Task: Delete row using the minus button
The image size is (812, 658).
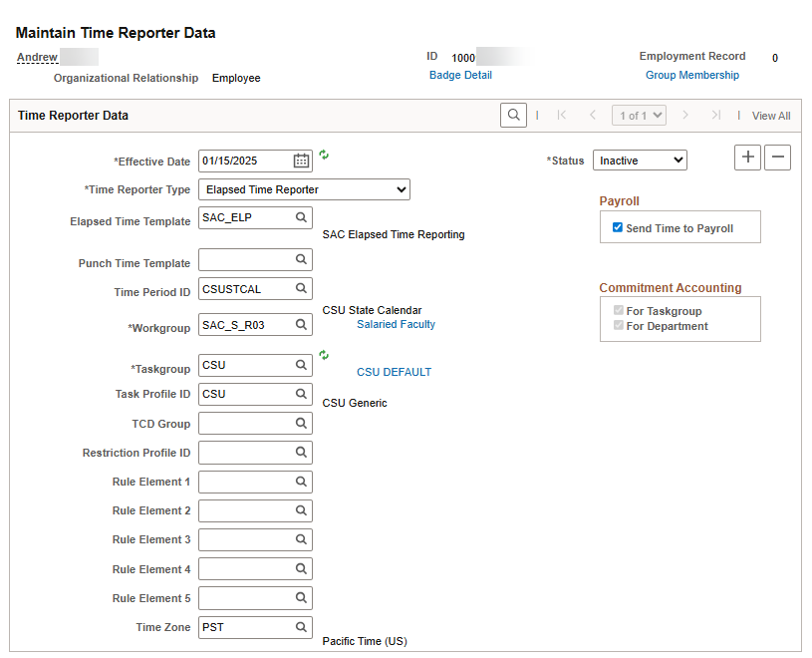Action: [x=778, y=158]
